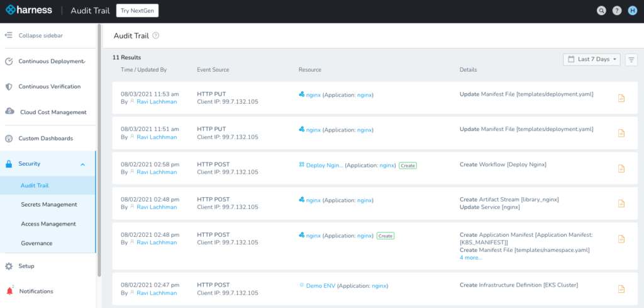Click 'Client IP: 99.7.132.105' in 02:47 pm row
The image size is (644, 308).
click(228, 293)
